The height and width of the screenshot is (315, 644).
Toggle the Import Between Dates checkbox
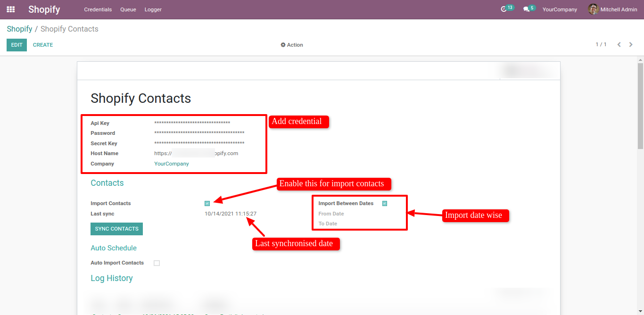point(385,204)
